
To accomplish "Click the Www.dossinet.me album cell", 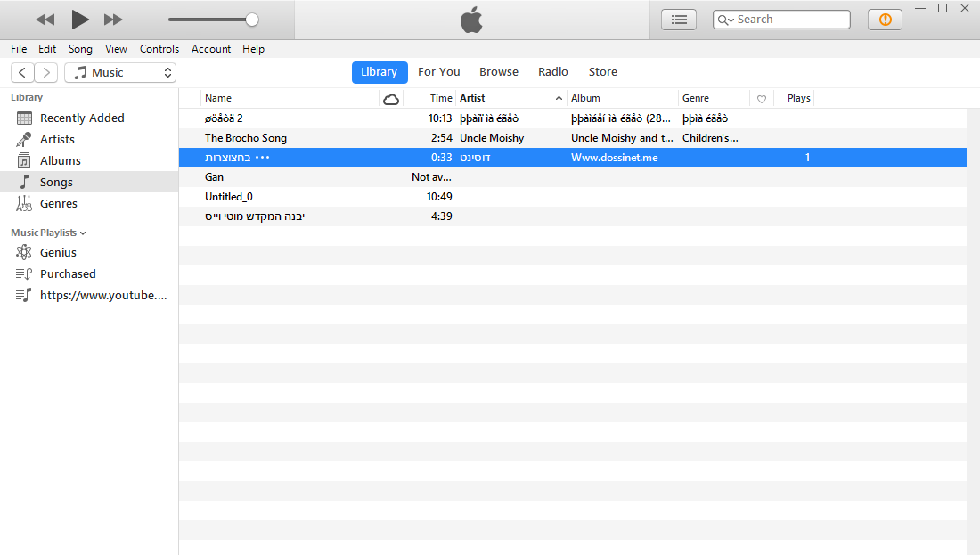I will [615, 158].
